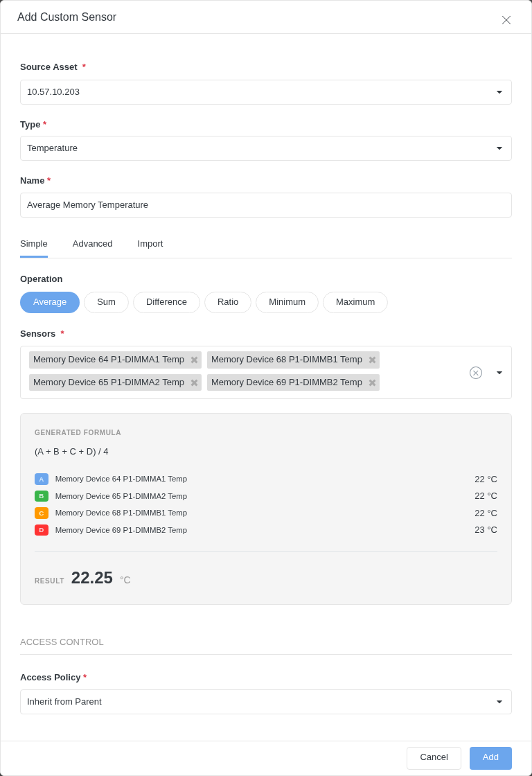
Task: Click the orange C variable badge
Action: tap(42, 513)
